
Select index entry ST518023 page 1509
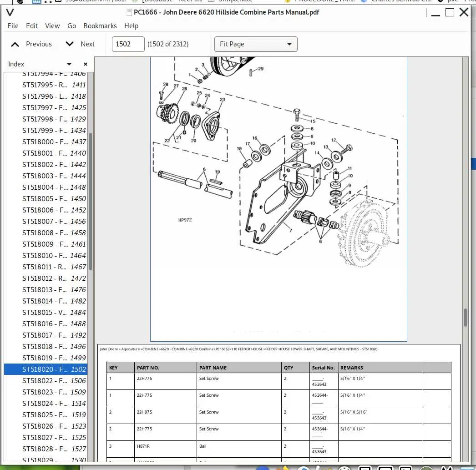pos(46,392)
